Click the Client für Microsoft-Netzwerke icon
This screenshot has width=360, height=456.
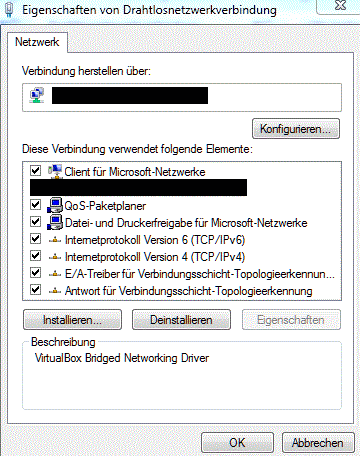tap(55, 171)
